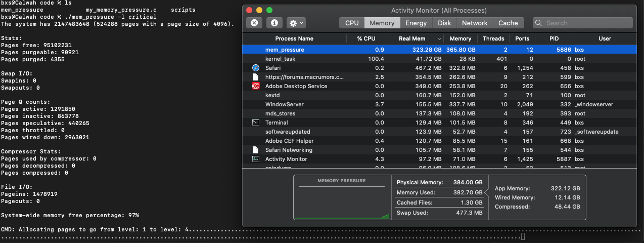
Task: Sort by Memory column header
Action: (461, 38)
